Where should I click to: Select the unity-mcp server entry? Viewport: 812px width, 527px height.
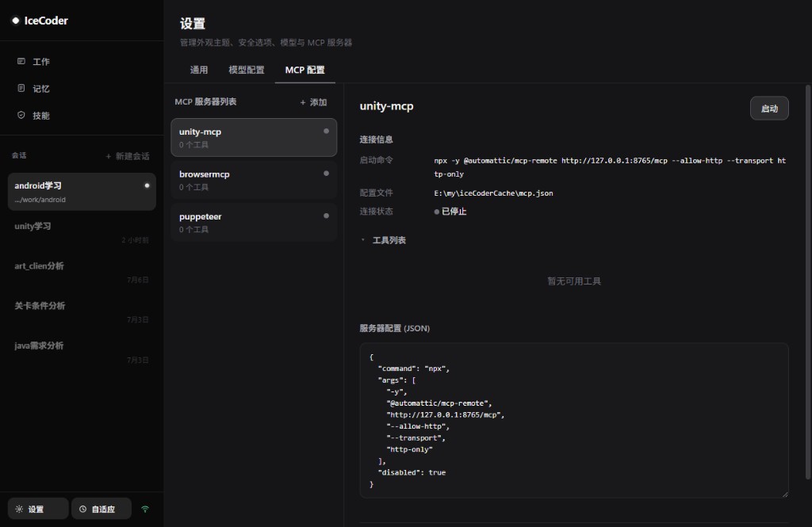coord(254,138)
